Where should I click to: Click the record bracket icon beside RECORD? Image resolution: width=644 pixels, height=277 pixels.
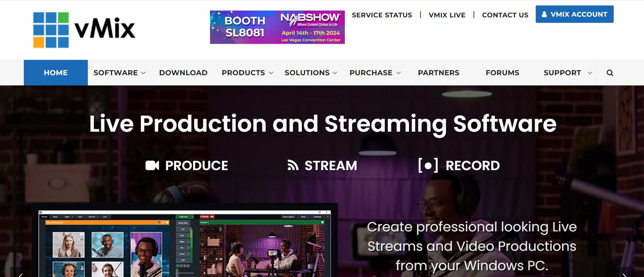pyautogui.click(x=428, y=165)
